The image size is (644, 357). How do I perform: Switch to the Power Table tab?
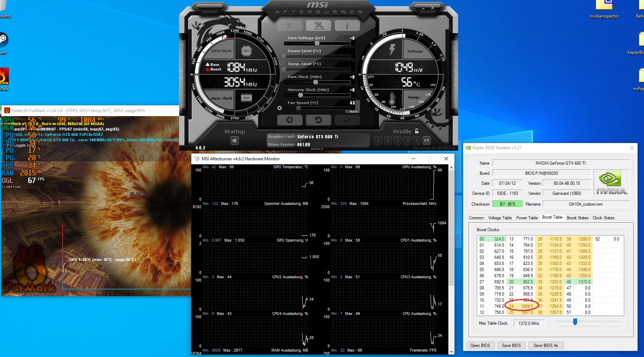[527, 218]
